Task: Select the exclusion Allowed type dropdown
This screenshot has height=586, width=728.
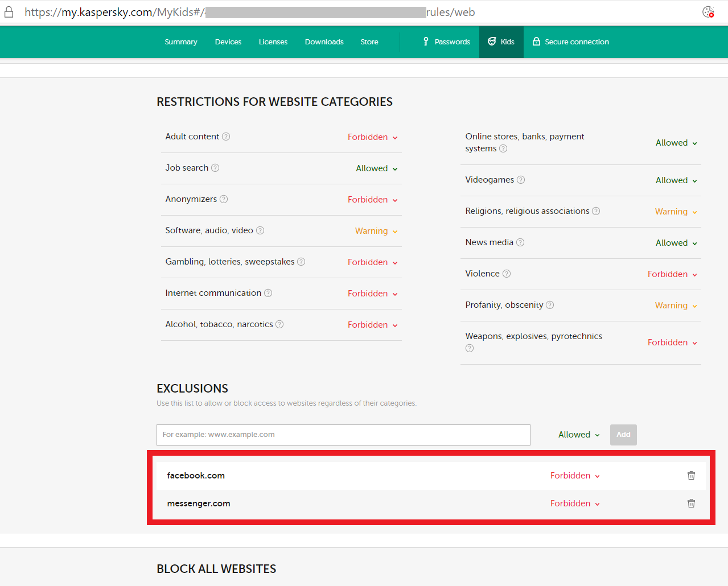Action: pyautogui.click(x=579, y=435)
